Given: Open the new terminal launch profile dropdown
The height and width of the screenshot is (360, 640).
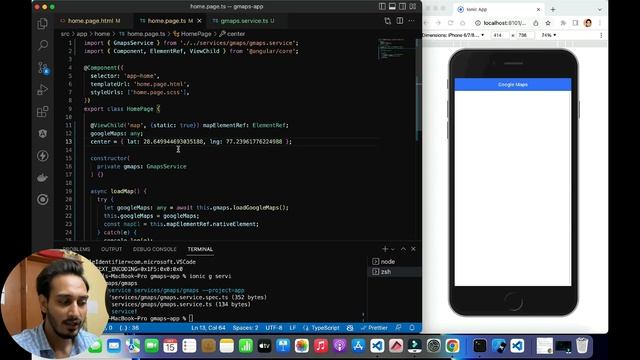Looking at the screenshot, I should point(393,249).
